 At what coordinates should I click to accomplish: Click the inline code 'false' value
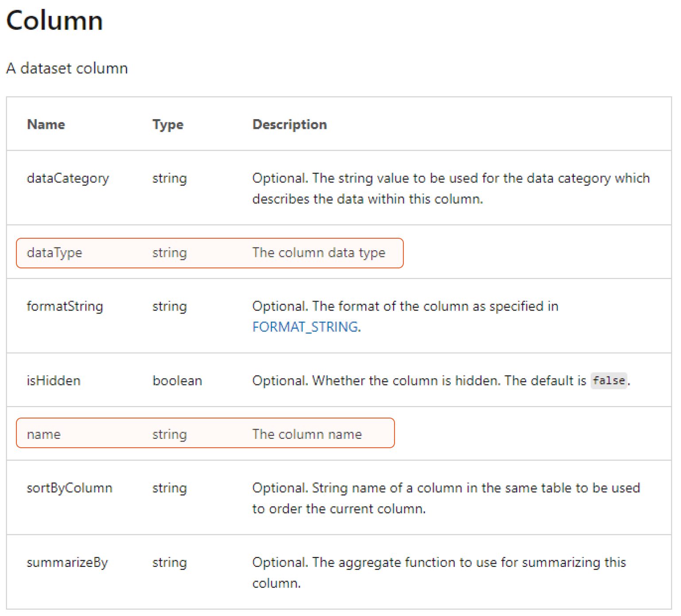pos(609,380)
